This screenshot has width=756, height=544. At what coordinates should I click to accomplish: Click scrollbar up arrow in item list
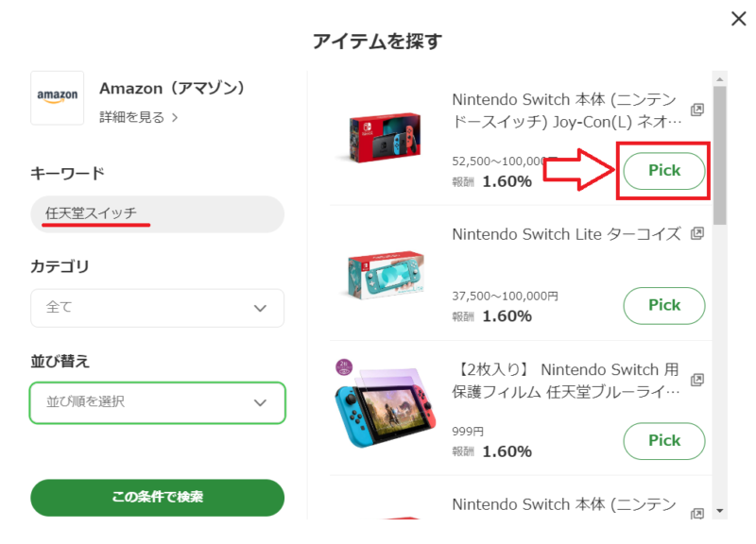(720, 79)
